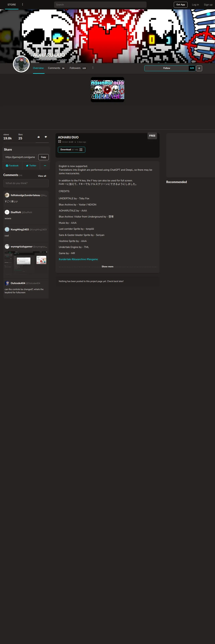Open the Followers tab
Image resolution: width=215 pixels, height=644 pixels.
click(x=78, y=68)
